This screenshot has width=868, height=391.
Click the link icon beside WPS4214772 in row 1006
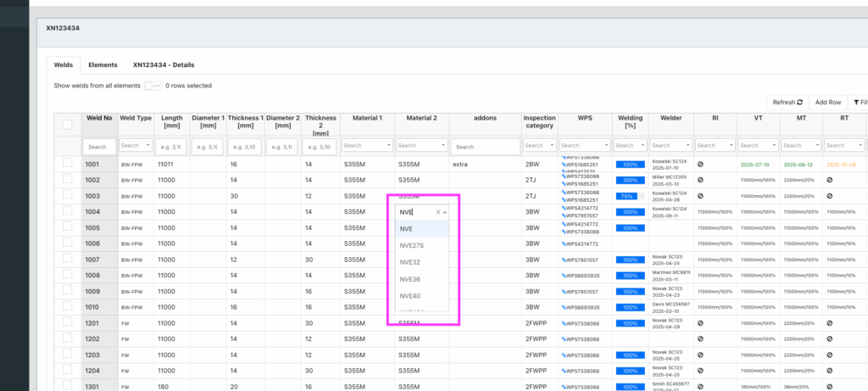pyautogui.click(x=564, y=243)
